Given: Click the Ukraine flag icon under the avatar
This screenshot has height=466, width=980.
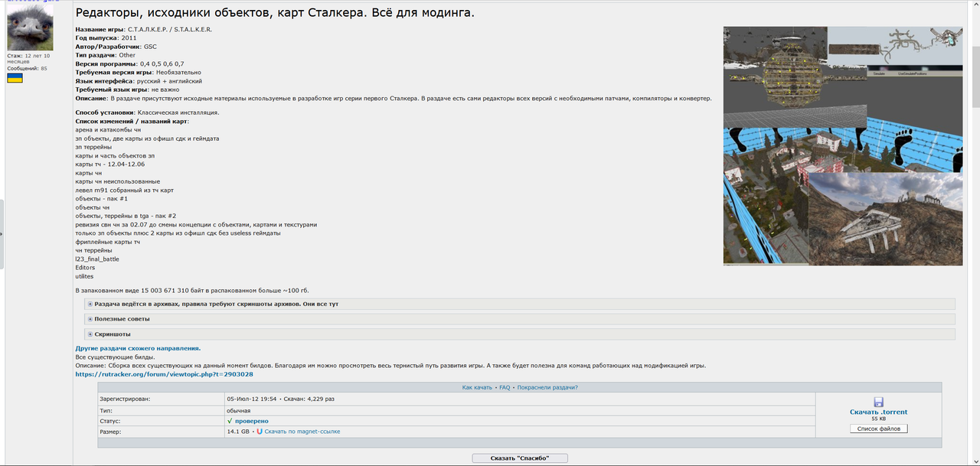Looking at the screenshot, I should point(15,78).
